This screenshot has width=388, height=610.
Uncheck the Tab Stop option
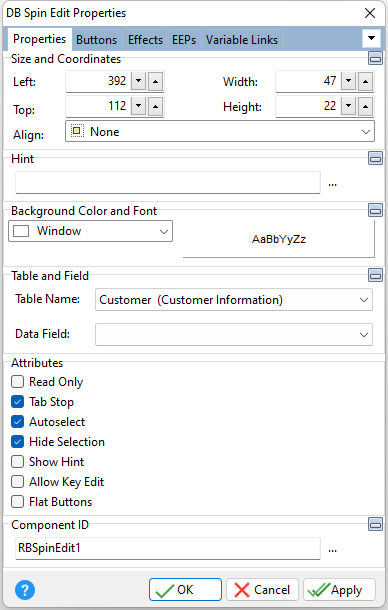pyautogui.click(x=18, y=401)
